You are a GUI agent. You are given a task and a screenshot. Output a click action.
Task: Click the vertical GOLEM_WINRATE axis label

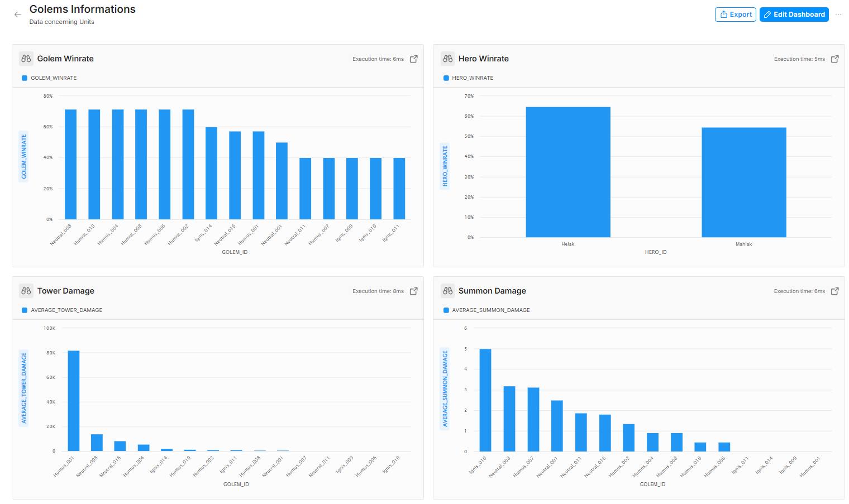[x=24, y=157]
